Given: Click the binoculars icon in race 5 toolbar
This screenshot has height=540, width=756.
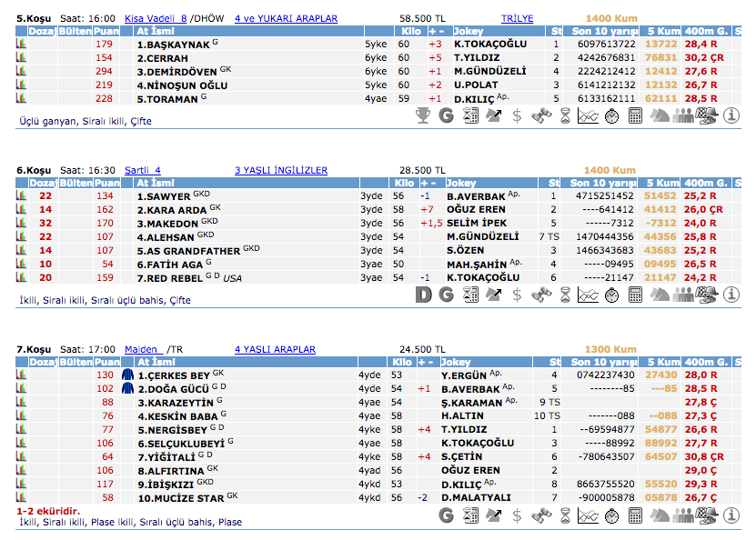Looking at the screenshot, I should point(541,115).
